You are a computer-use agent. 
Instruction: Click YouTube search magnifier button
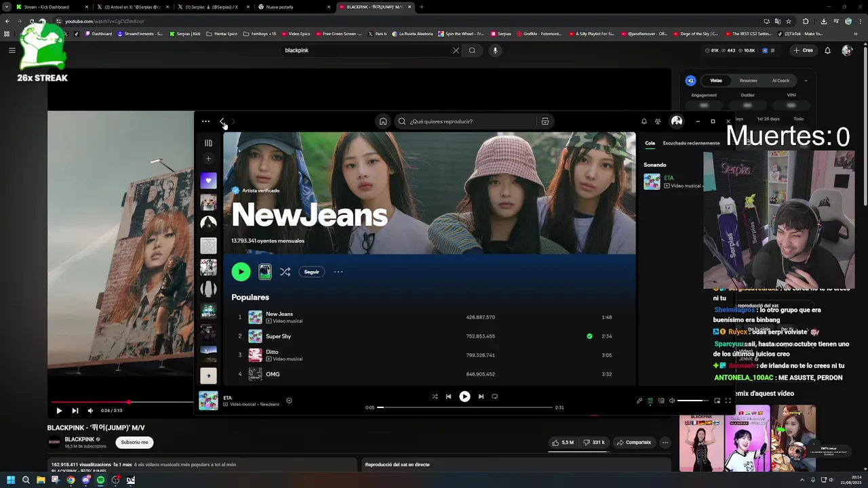coord(472,50)
